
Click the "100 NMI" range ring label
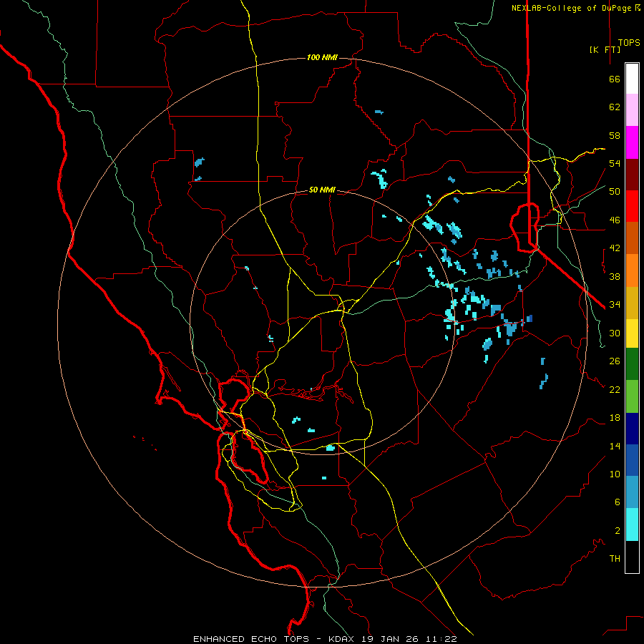(x=322, y=57)
